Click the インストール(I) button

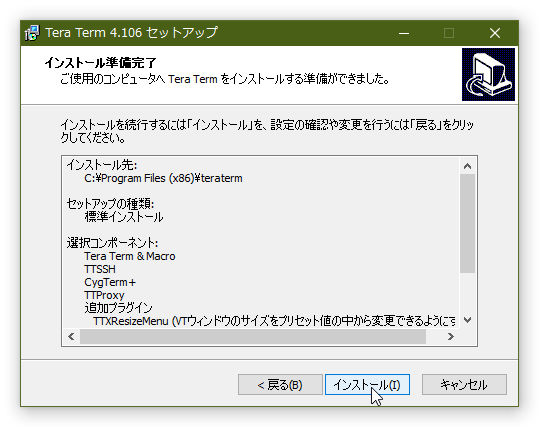(367, 384)
